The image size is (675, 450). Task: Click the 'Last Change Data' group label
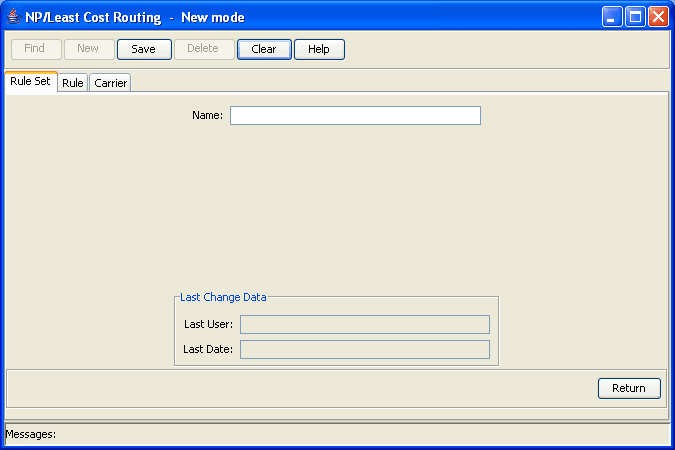coord(223,297)
